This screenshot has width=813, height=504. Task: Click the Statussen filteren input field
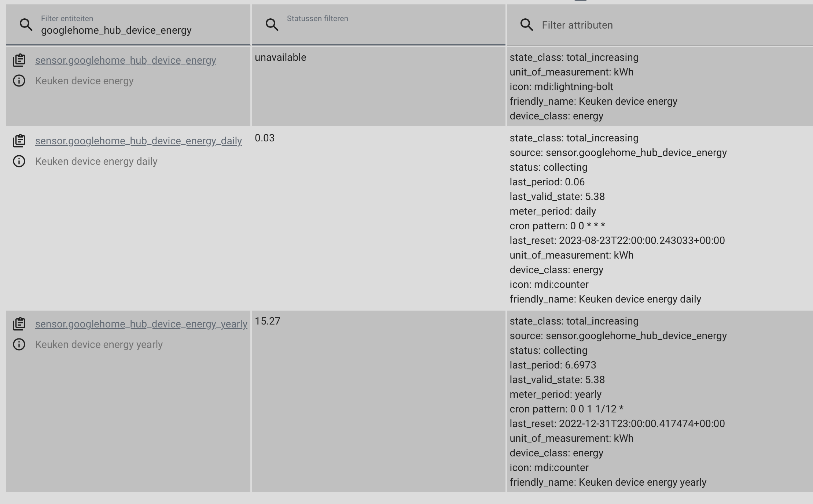coord(367,26)
